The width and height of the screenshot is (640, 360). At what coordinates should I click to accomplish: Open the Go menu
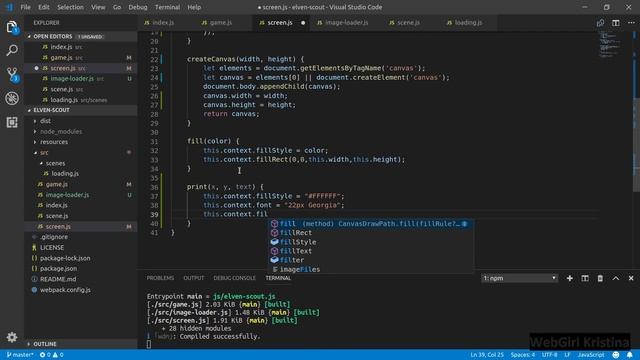click(x=117, y=7)
